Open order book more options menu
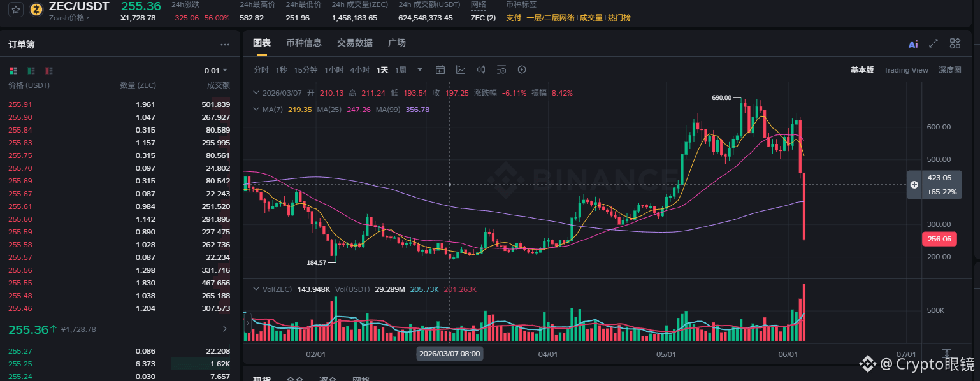This screenshot has width=980, height=381. (x=224, y=45)
